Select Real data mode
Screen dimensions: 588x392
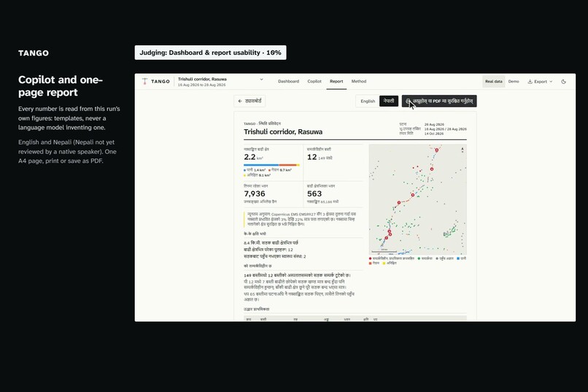493,82
